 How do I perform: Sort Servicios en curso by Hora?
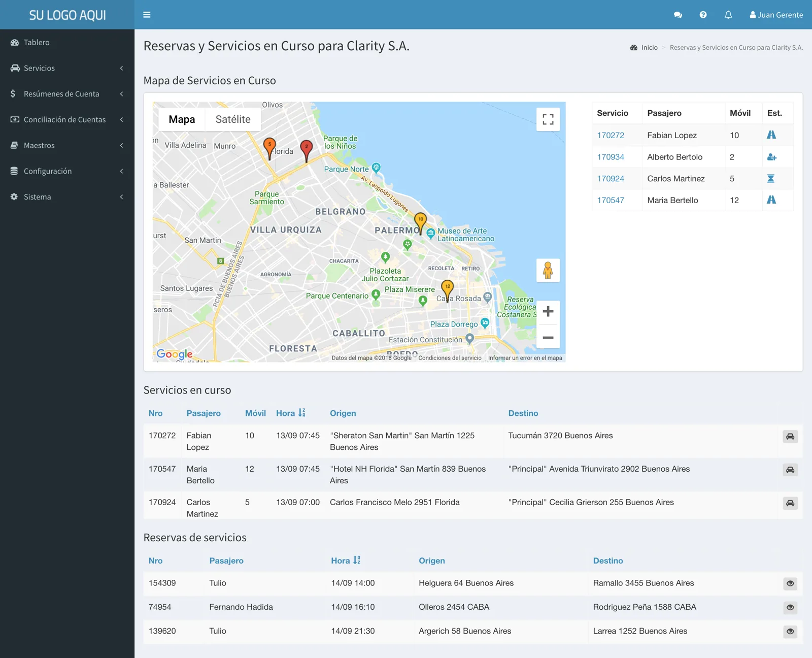[290, 413]
